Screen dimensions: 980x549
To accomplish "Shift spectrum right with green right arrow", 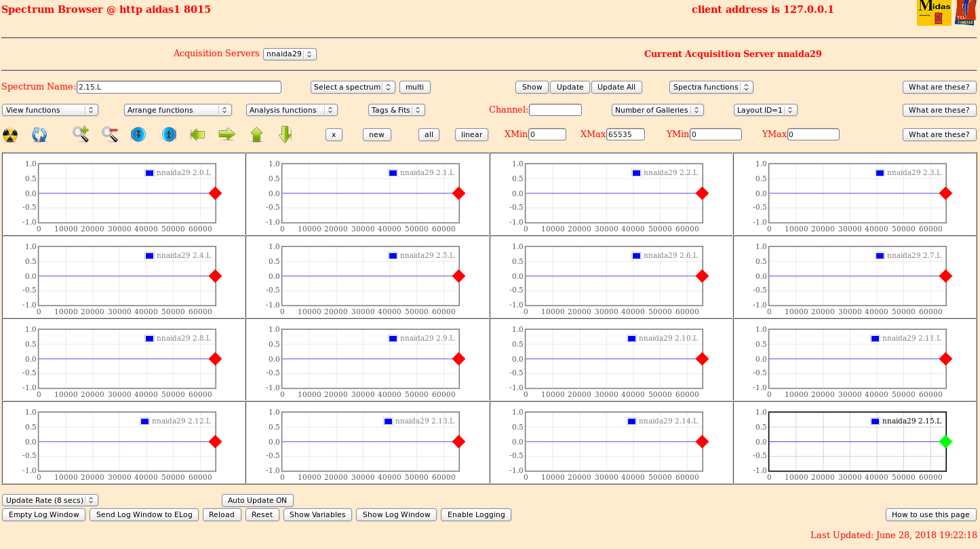I will (x=227, y=134).
